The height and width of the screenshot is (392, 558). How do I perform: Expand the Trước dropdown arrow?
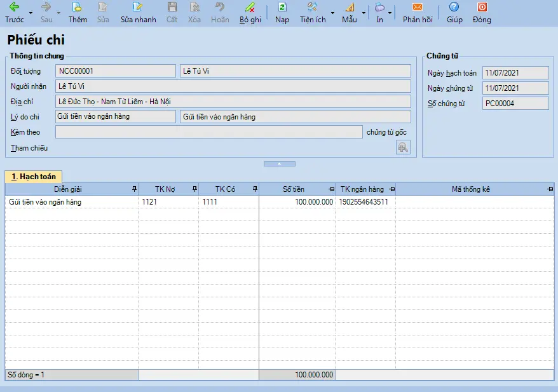coord(31,13)
